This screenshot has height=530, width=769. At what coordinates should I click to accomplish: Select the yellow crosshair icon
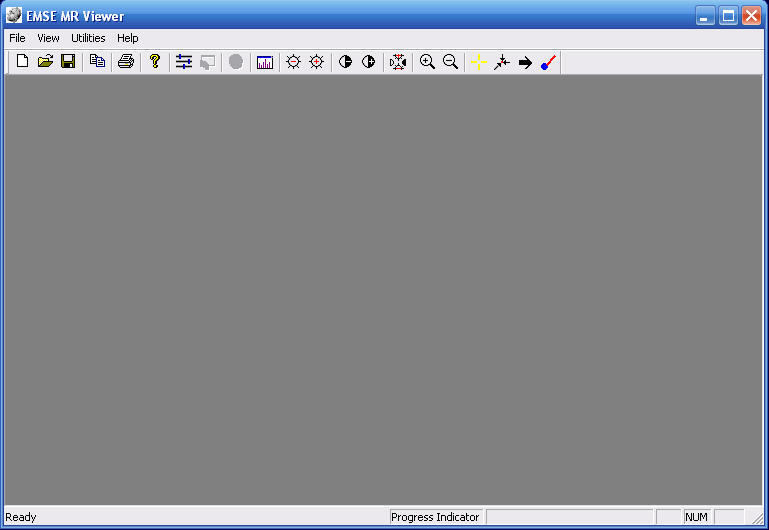pyautogui.click(x=479, y=62)
